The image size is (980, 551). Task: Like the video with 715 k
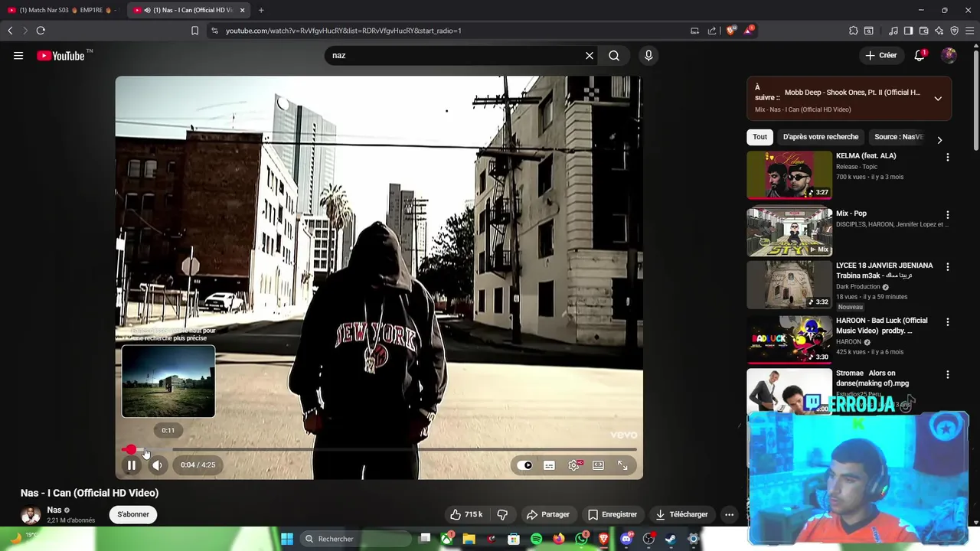465,515
